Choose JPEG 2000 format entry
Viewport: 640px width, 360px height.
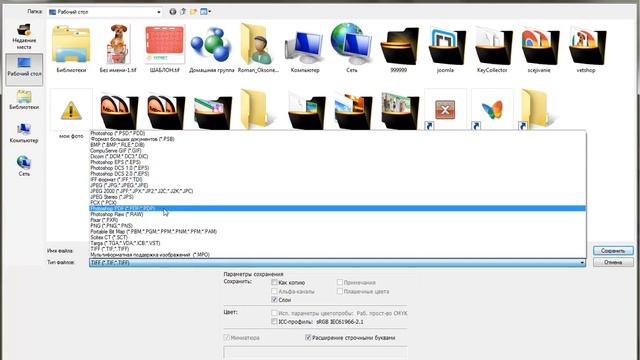(x=338, y=191)
